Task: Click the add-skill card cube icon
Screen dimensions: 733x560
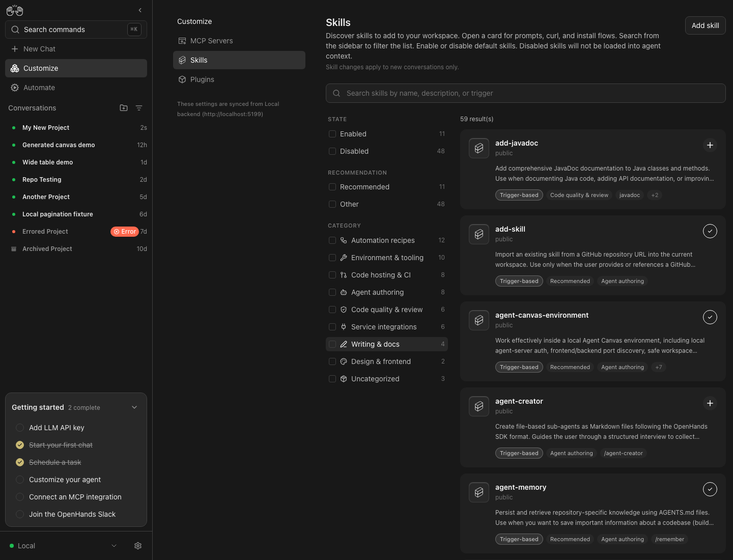Action: tap(479, 234)
